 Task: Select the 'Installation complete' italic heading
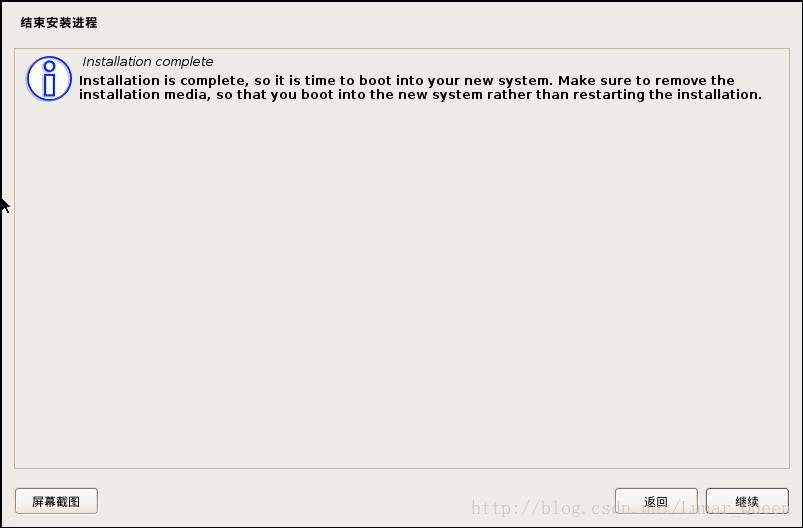tap(147, 61)
